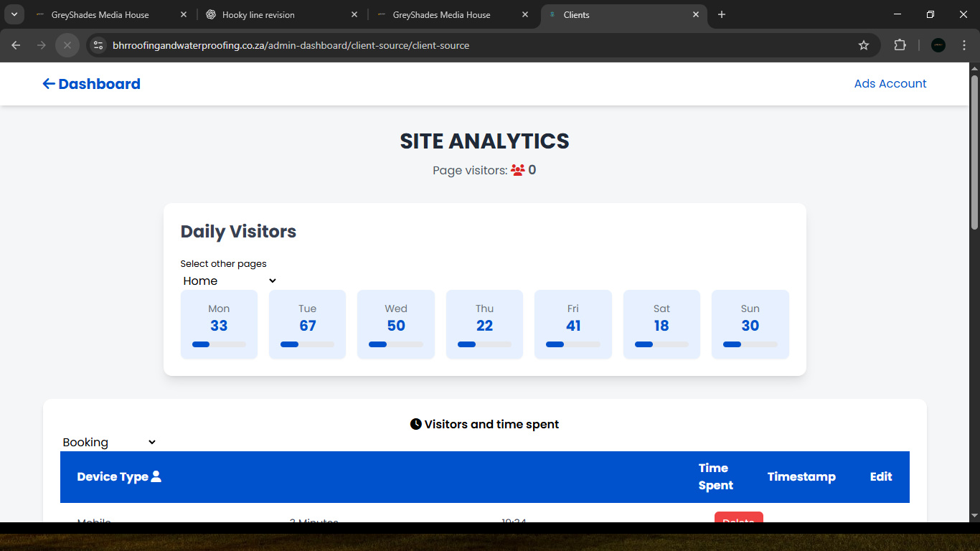Select the Wed visitors card showing 50
Viewport: 980px width, 551px height.
396,324
